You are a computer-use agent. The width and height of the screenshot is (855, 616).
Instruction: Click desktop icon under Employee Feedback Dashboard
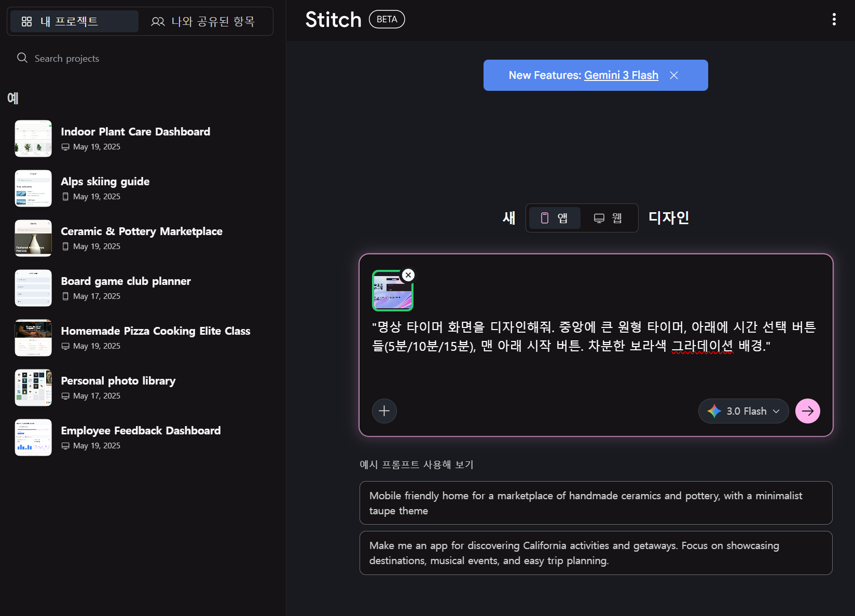(65, 446)
